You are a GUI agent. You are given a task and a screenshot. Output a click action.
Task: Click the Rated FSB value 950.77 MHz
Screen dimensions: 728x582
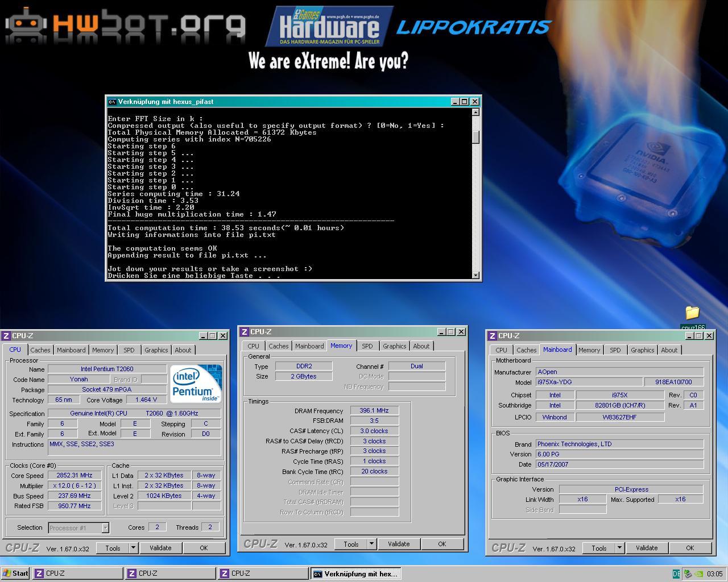[x=75, y=506]
